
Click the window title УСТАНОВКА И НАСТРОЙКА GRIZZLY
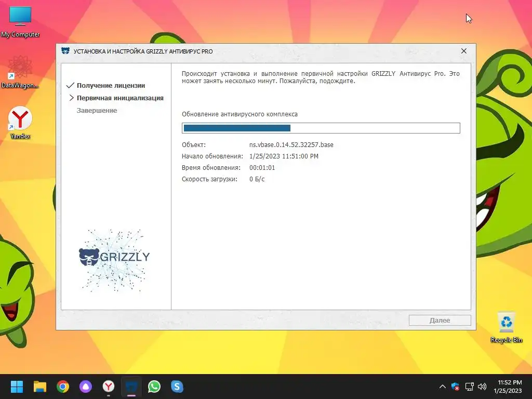[x=143, y=51]
